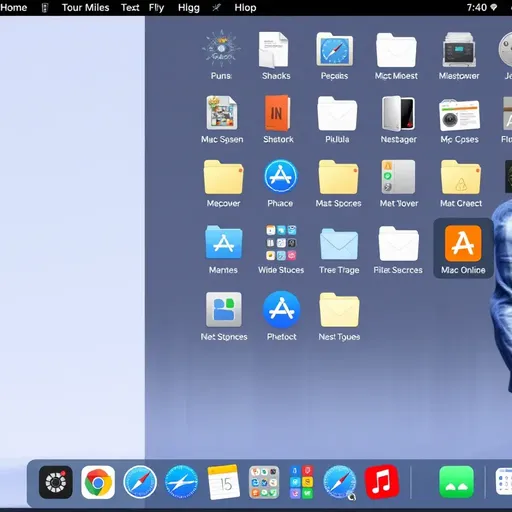512x512 pixels.
Task: Click the black gear dock icon
Action: tap(56, 482)
